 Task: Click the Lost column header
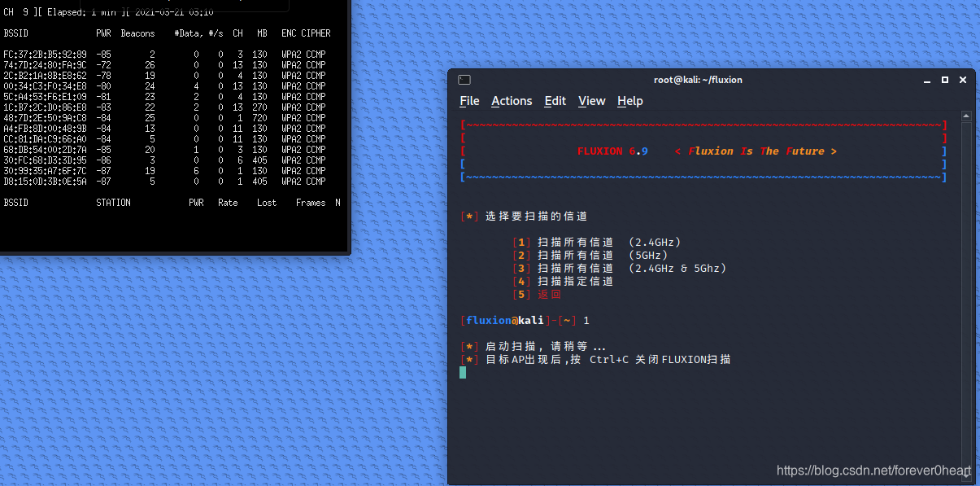(x=267, y=203)
